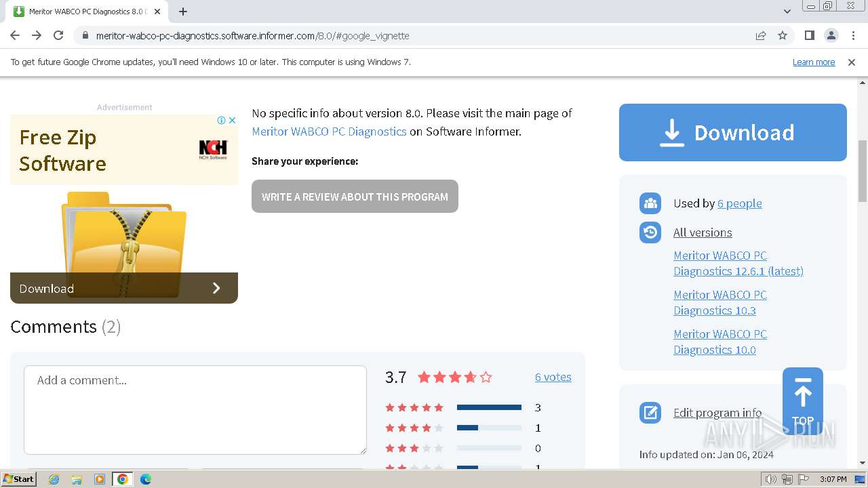Image resolution: width=868 pixels, height=488 pixels.
Task: Open the tab search chevron
Action: point(787,12)
